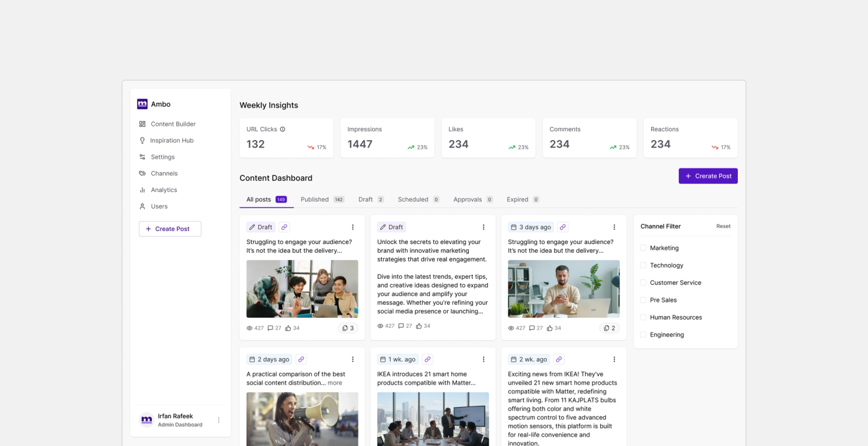
Task: Check the Human Resources channel filter
Action: tap(644, 317)
